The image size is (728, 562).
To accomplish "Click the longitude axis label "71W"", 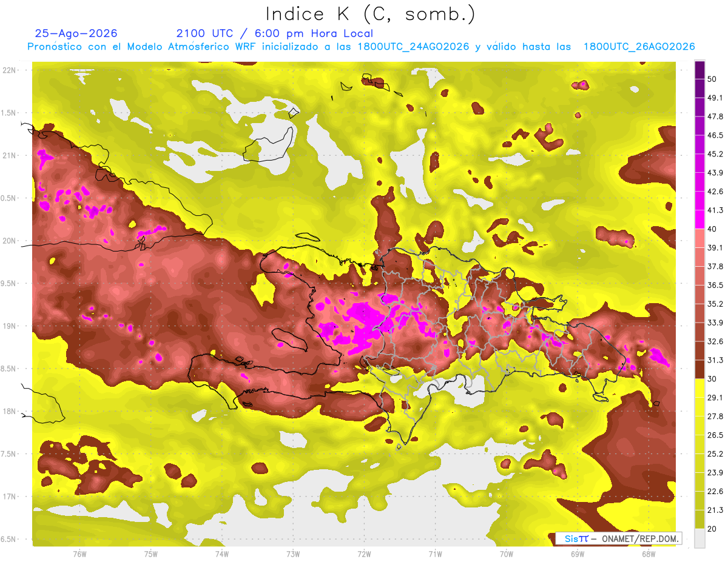I will [435, 555].
